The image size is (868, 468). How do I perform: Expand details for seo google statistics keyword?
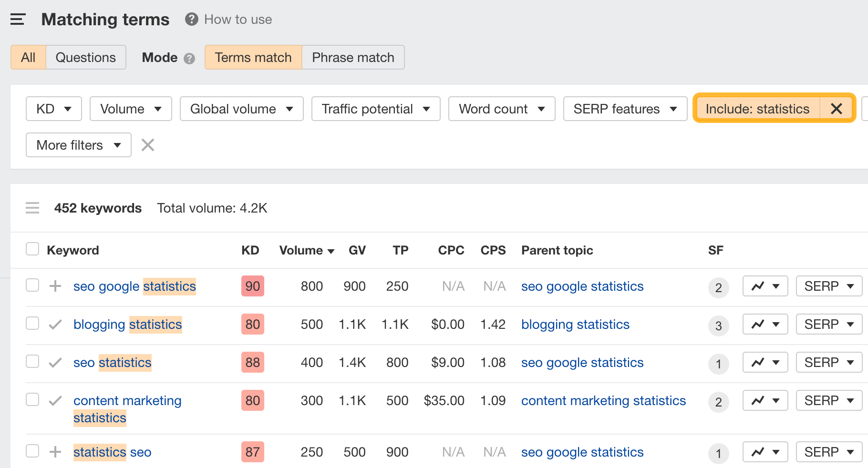[x=56, y=286]
